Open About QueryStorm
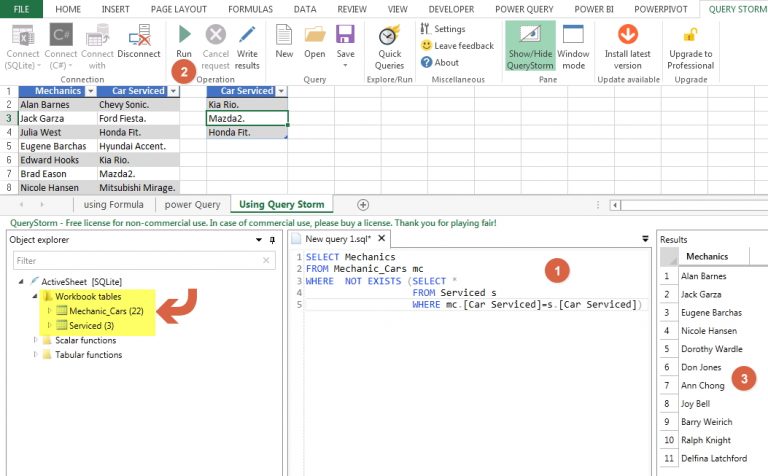 click(x=440, y=62)
